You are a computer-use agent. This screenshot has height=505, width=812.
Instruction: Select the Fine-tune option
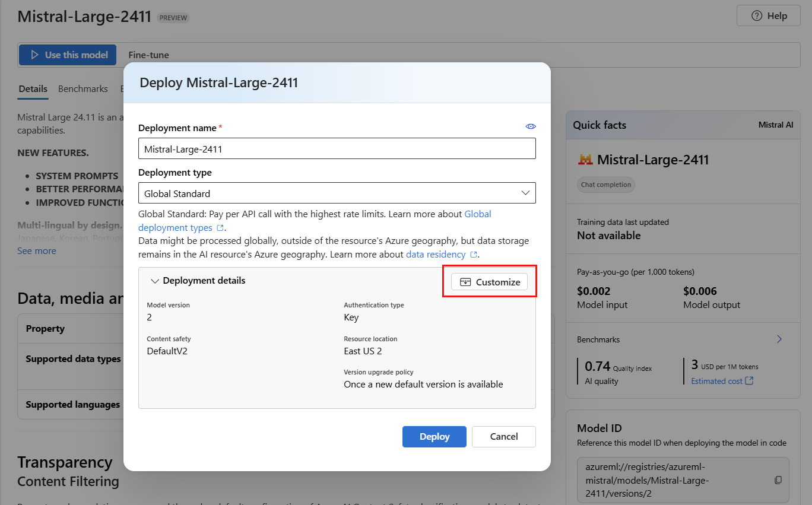pos(148,55)
